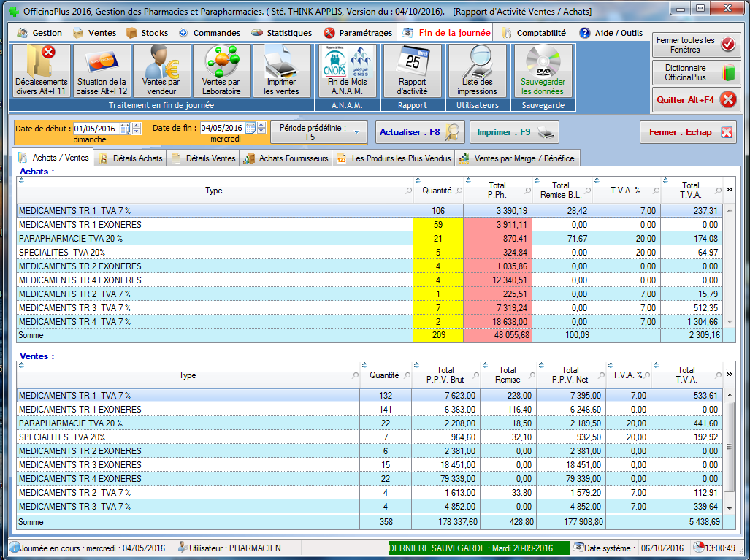Open calendar picker for Date de début

(124, 129)
